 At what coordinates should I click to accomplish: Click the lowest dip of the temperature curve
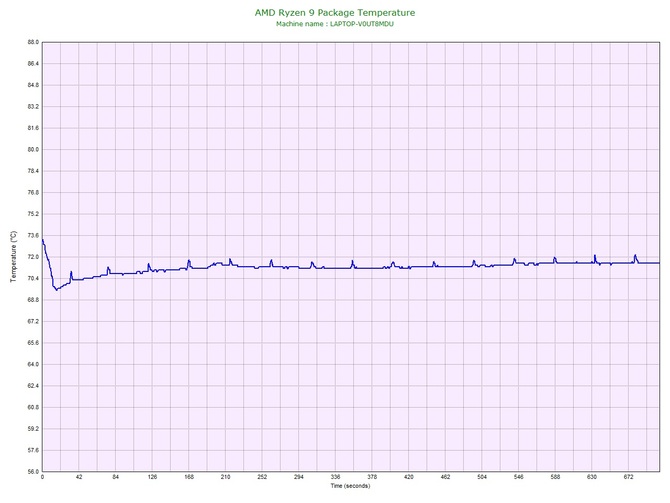[x=56, y=290]
